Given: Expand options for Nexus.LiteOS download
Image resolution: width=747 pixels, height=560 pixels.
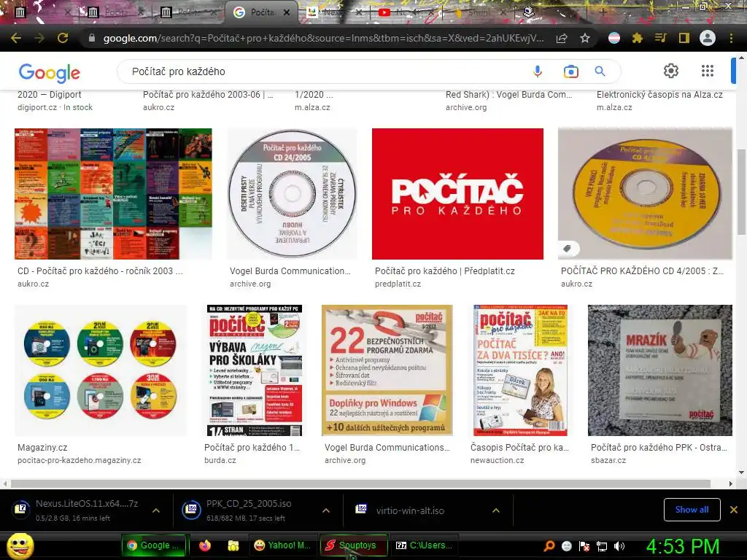Looking at the screenshot, I should [x=156, y=510].
